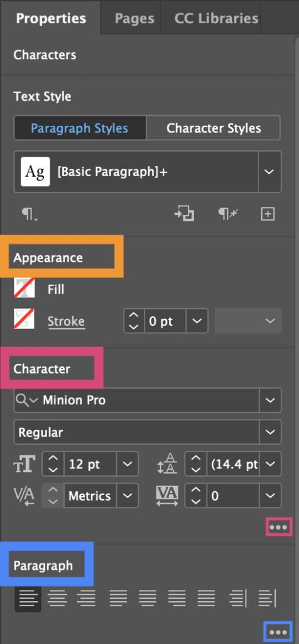Toggle Align Away From Spine
This screenshot has width=299, height=644.
[267, 598]
